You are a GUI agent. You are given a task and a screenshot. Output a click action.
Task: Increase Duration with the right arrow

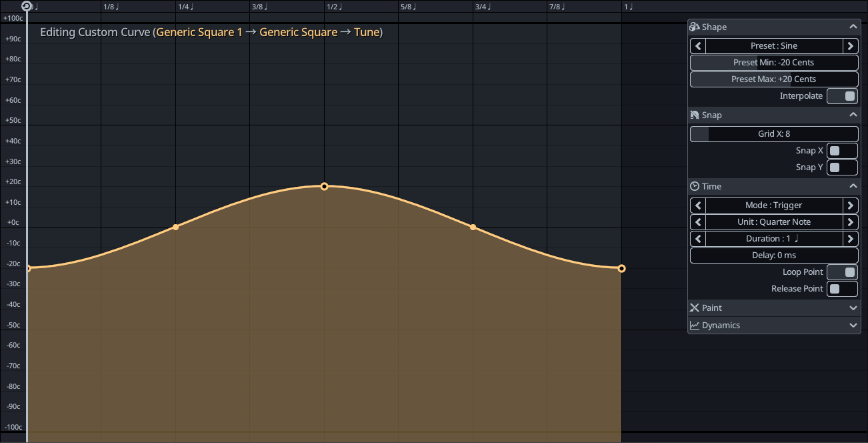[850, 239]
